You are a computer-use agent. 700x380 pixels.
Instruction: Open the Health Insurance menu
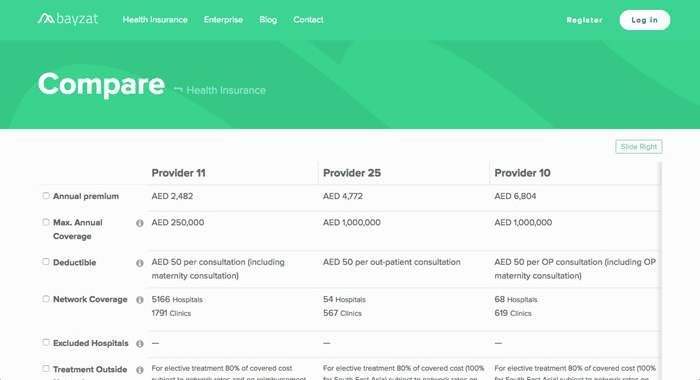pyautogui.click(x=155, y=20)
